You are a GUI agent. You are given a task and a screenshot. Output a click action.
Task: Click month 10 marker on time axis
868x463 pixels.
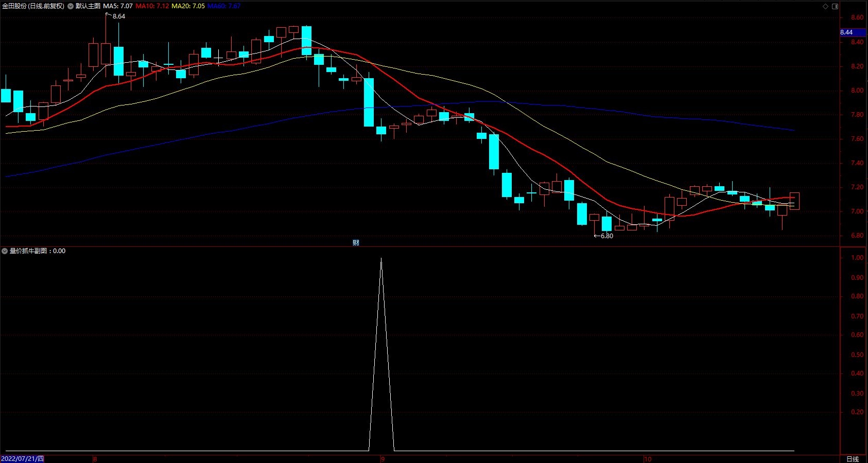tap(648, 459)
